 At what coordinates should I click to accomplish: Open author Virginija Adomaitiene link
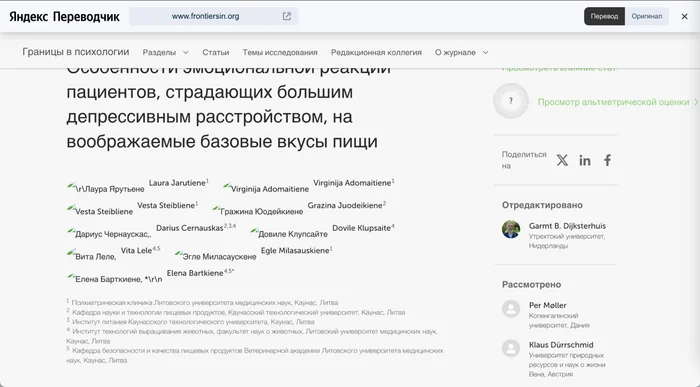click(352, 183)
